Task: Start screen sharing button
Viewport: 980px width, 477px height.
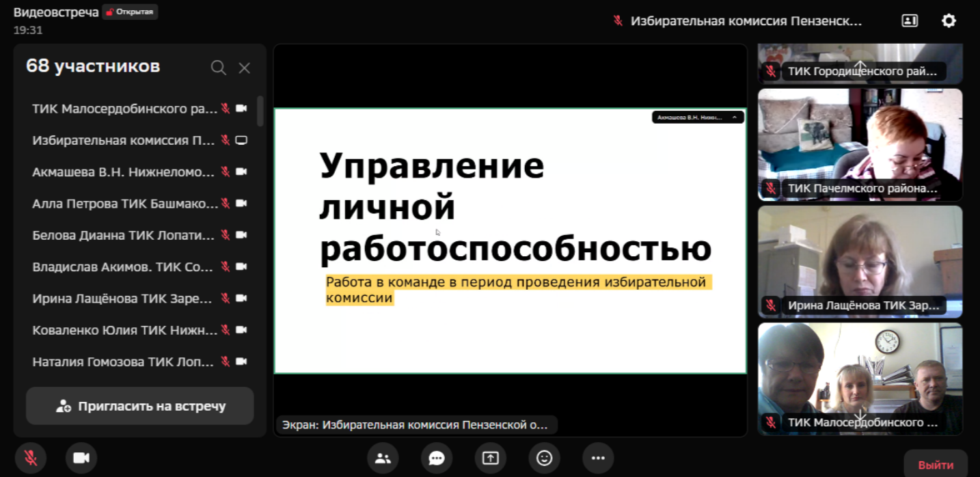Action: coord(491,458)
